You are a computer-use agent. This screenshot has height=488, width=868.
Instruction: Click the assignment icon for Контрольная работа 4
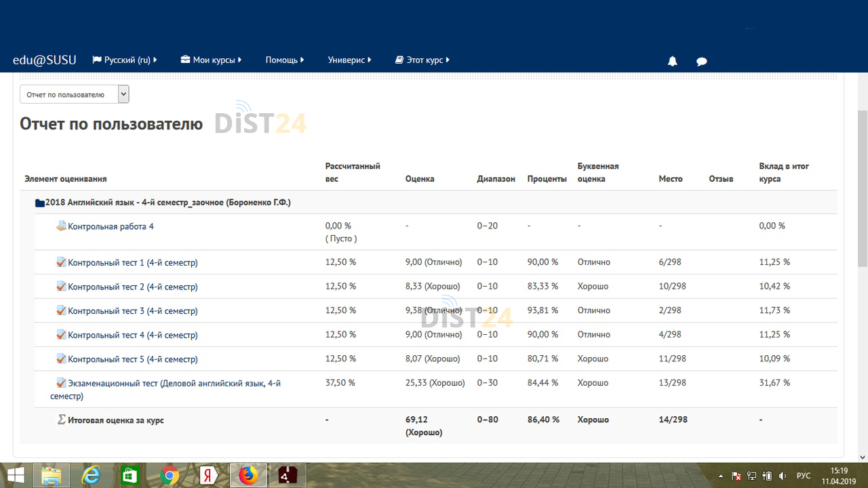[x=60, y=225]
